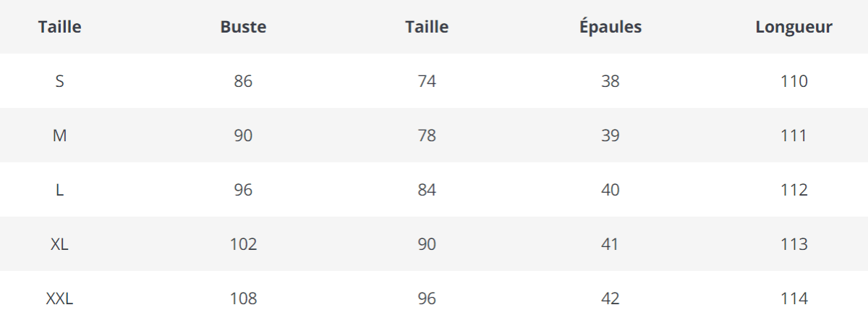Click the bust value 108 for size XXL
The width and height of the screenshot is (868, 318).
[x=243, y=298]
